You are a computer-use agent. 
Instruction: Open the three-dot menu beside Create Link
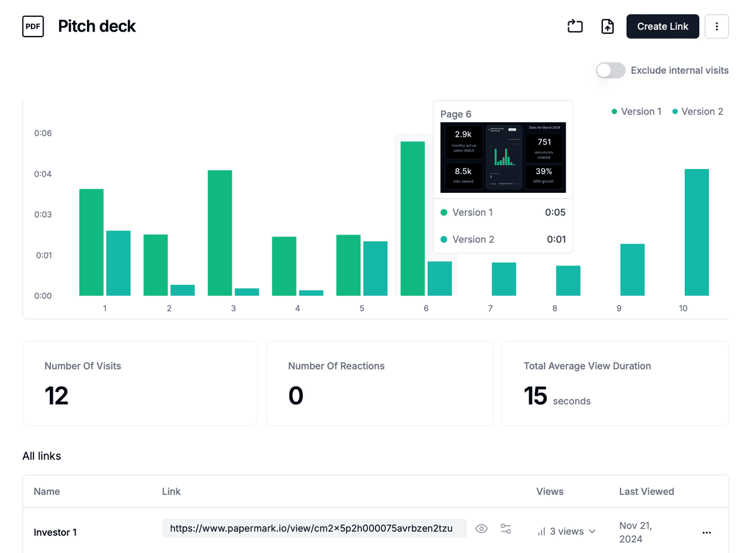tap(717, 26)
